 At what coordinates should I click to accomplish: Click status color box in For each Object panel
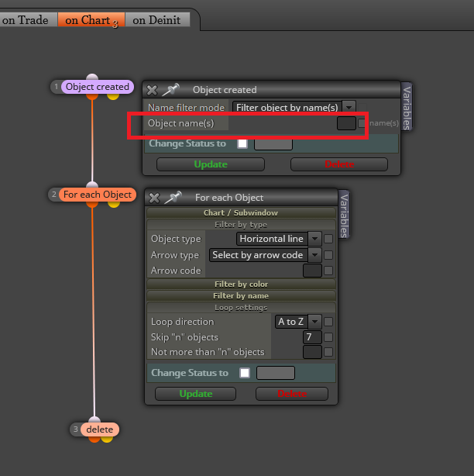coord(276,373)
